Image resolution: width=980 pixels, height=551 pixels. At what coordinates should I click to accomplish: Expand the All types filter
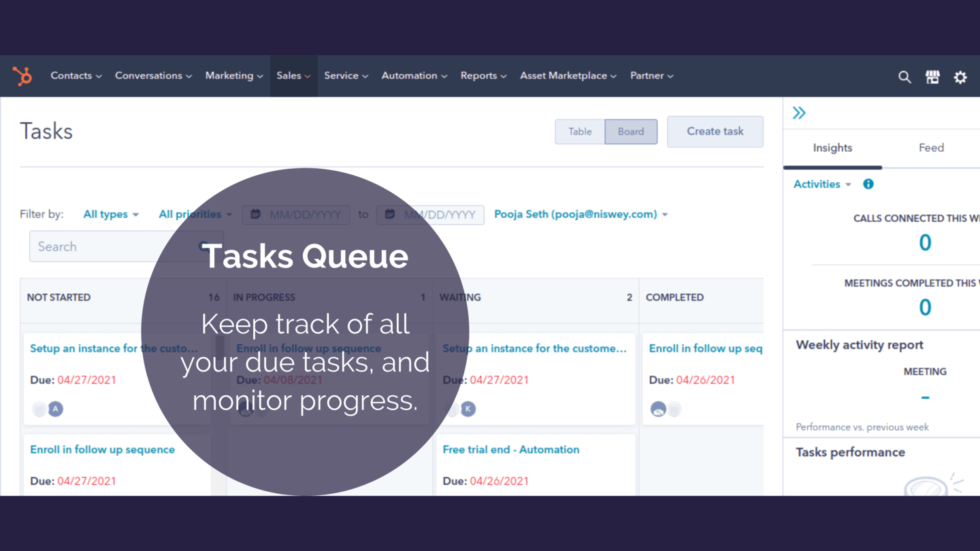111,214
